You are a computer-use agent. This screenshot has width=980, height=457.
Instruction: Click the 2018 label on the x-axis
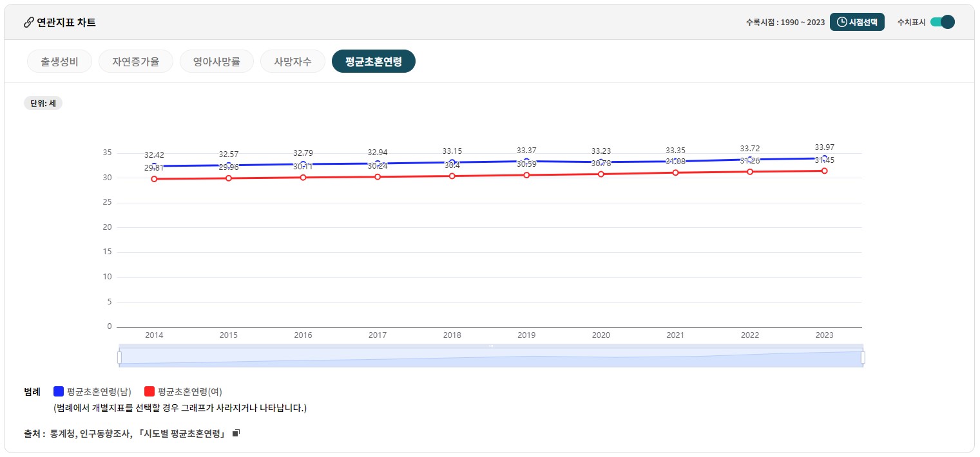click(x=452, y=335)
